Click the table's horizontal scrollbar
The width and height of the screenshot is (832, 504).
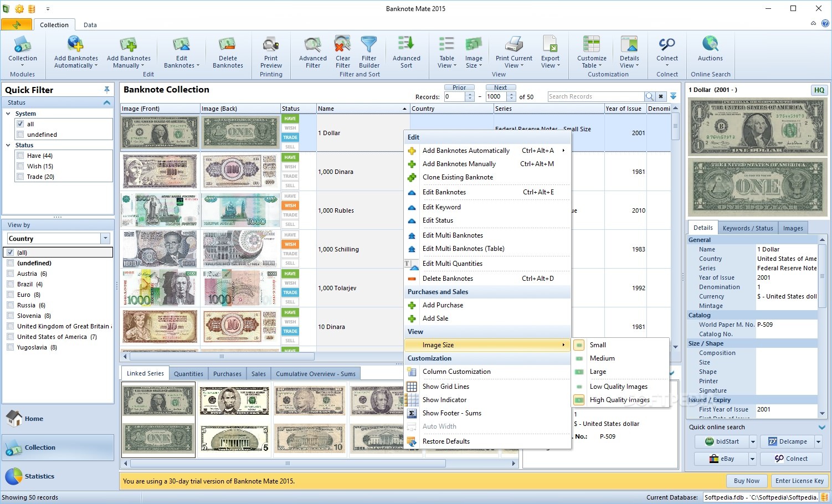click(x=222, y=356)
